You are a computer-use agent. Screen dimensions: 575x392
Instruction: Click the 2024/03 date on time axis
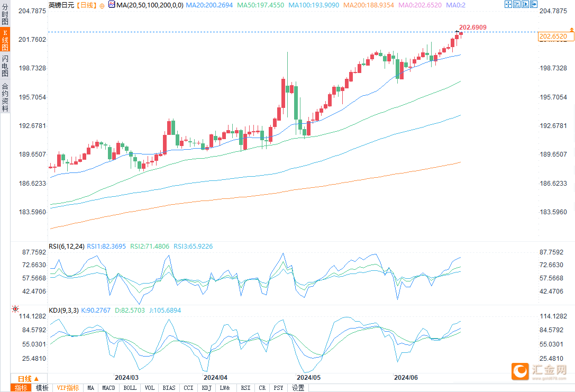[126, 377]
